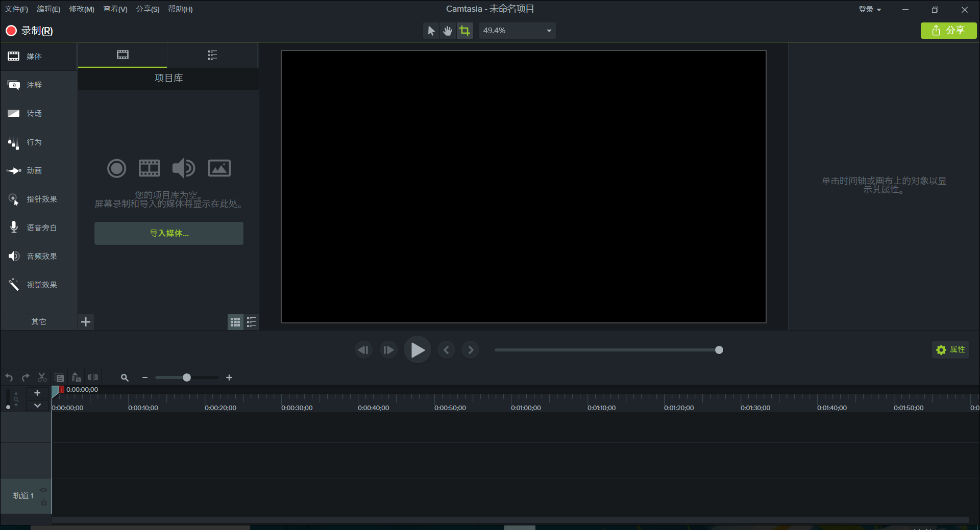Click the timeline horizontal scrollbar
980x530 pixels.
[x=510, y=520]
